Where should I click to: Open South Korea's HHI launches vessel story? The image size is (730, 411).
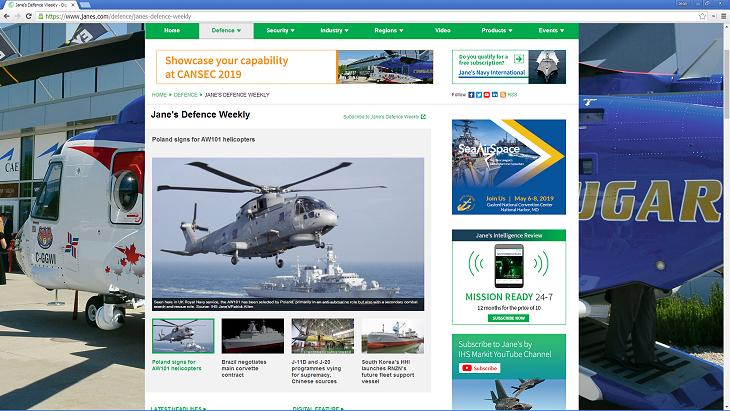point(388,371)
